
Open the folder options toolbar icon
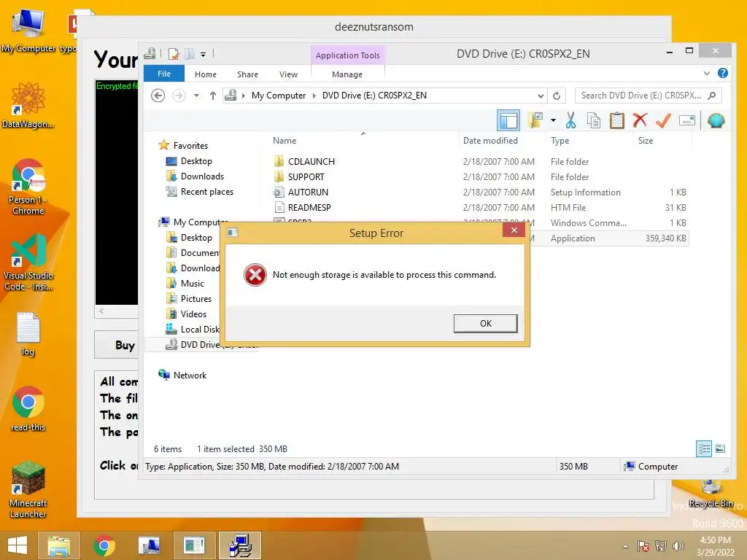535,120
